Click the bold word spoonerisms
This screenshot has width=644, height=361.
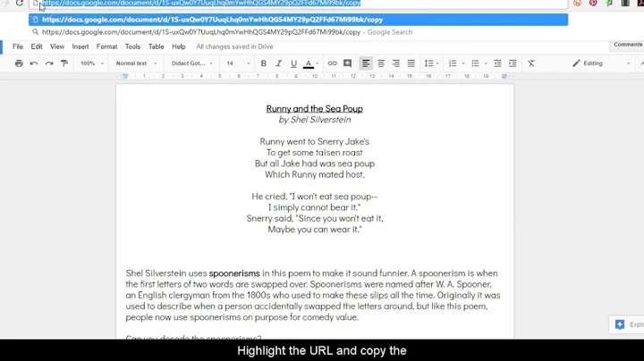pyautogui.click(x=234, y=273)
